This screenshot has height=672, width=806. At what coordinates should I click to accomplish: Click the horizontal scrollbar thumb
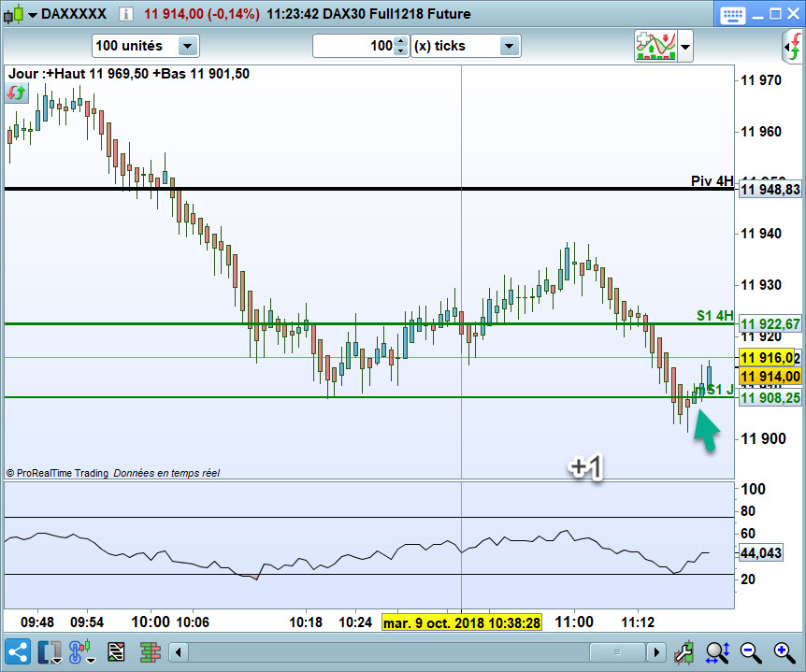(617, 652)
